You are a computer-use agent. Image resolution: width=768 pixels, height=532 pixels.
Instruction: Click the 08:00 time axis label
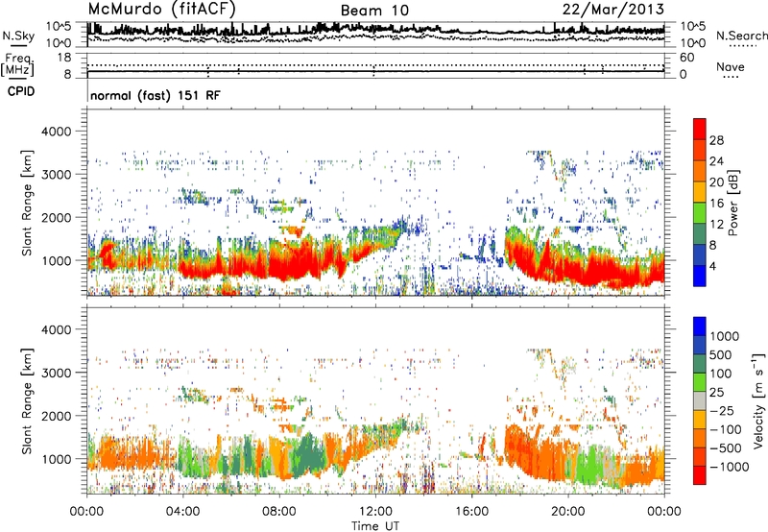pos(279,512)
